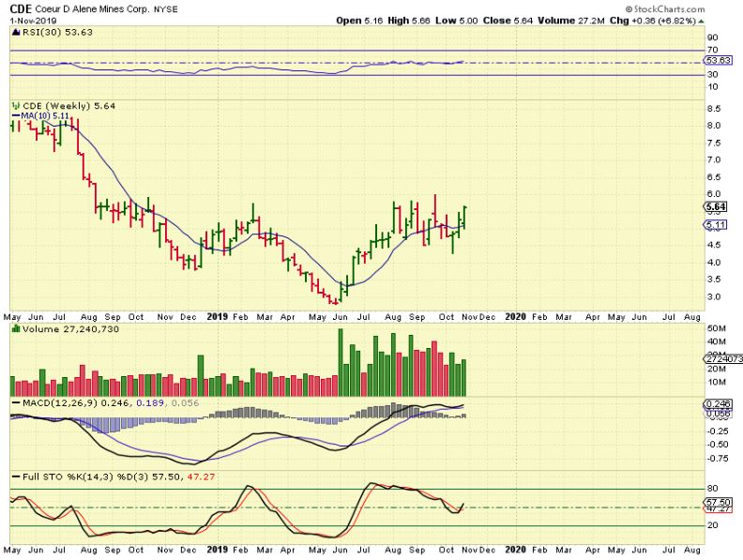Click the RSI(30) legend line marker icon
This screenshot has height=560, width=743.
tap(16, 32)
